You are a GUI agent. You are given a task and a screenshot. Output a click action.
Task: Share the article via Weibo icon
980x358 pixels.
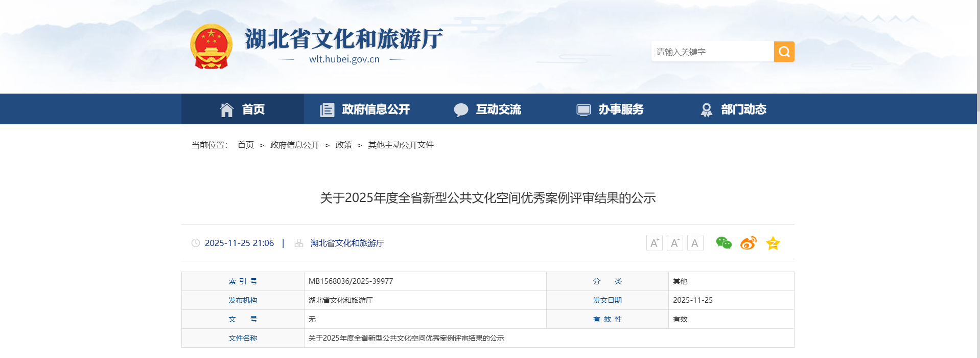[x=748, y=243]
